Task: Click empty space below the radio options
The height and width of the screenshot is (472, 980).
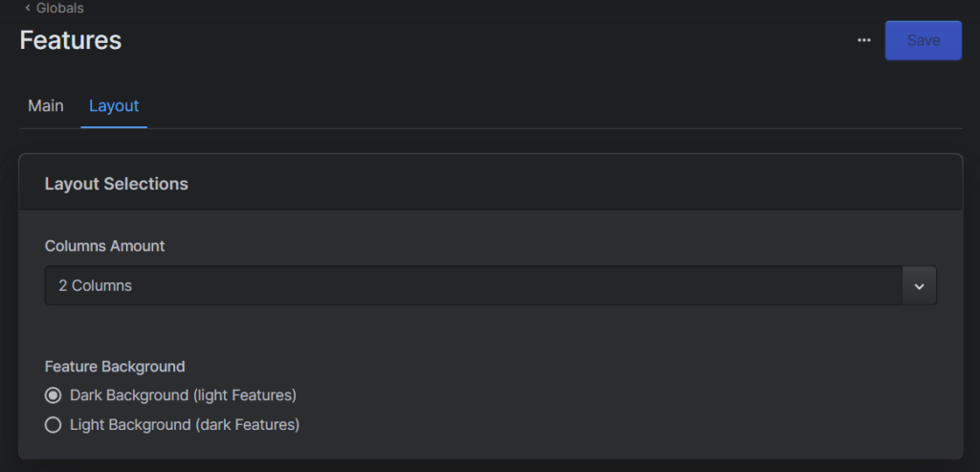Action: [x=574, y=446]
